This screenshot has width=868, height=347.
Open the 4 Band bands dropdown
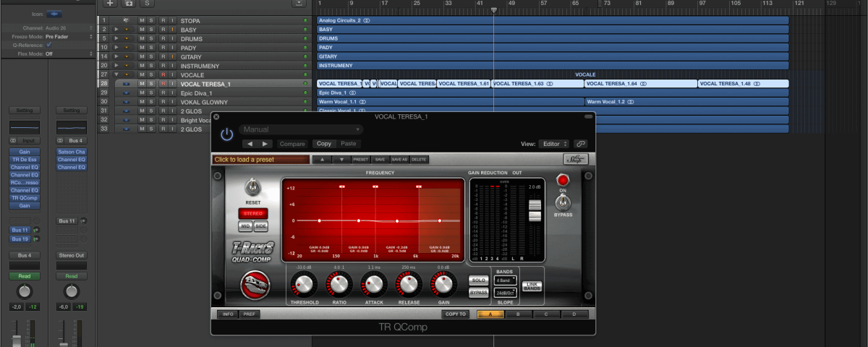coord(504,280)
